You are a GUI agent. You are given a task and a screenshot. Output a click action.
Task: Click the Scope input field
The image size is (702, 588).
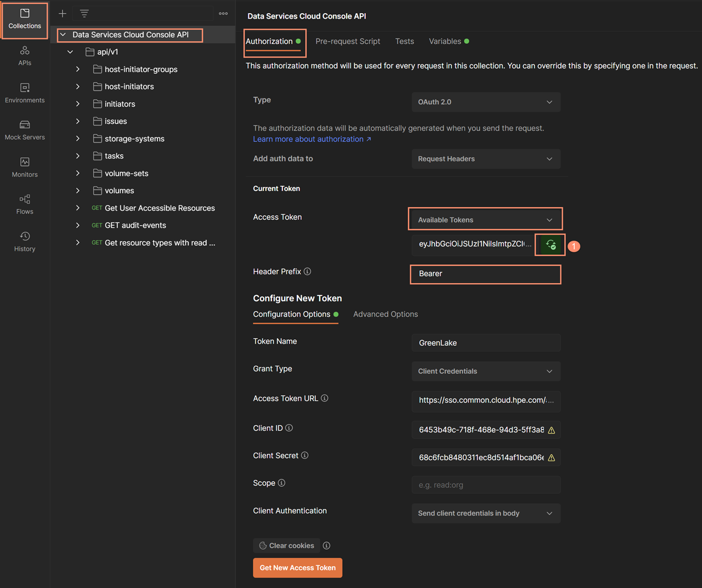click(486, 485)
